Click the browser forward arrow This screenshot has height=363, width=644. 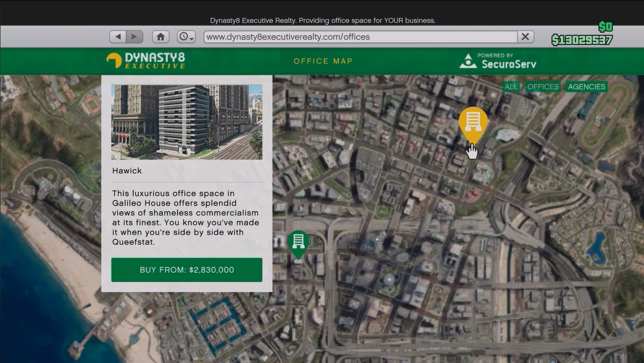click(x=134, y=37)
